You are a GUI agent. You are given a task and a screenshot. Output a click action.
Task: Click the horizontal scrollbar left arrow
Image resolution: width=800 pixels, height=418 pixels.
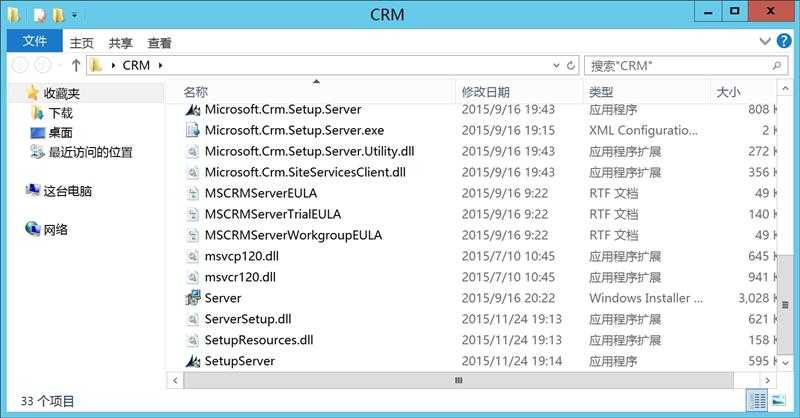pos(176,380)
